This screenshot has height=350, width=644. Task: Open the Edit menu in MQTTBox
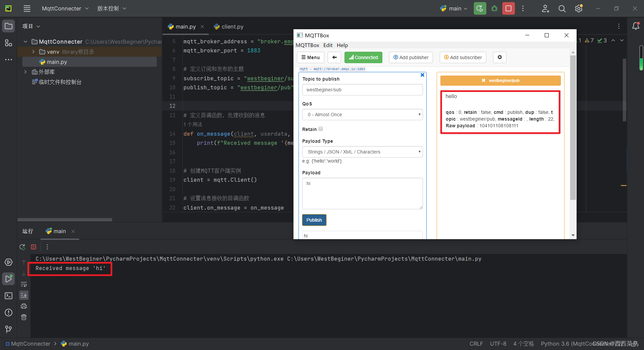[328, 45]
